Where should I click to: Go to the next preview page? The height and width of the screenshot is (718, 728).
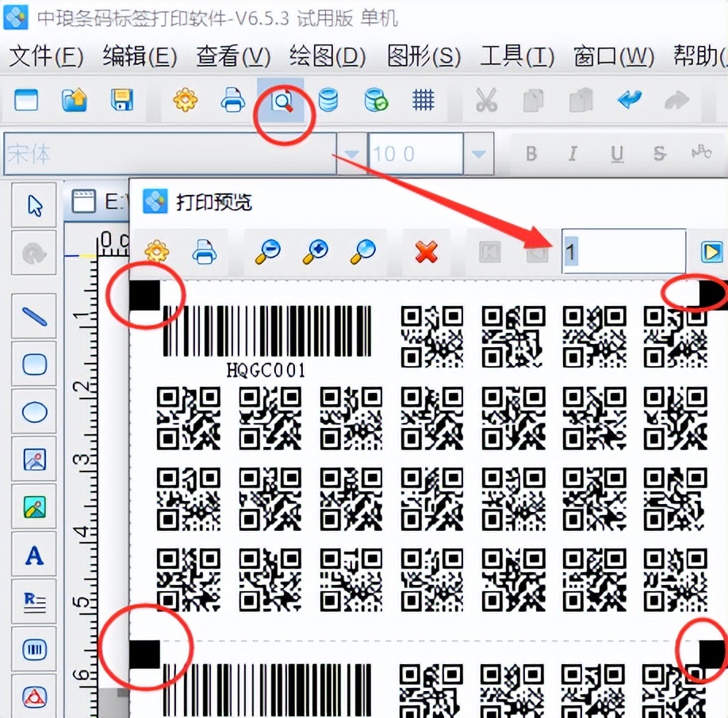tap(711, 252)
